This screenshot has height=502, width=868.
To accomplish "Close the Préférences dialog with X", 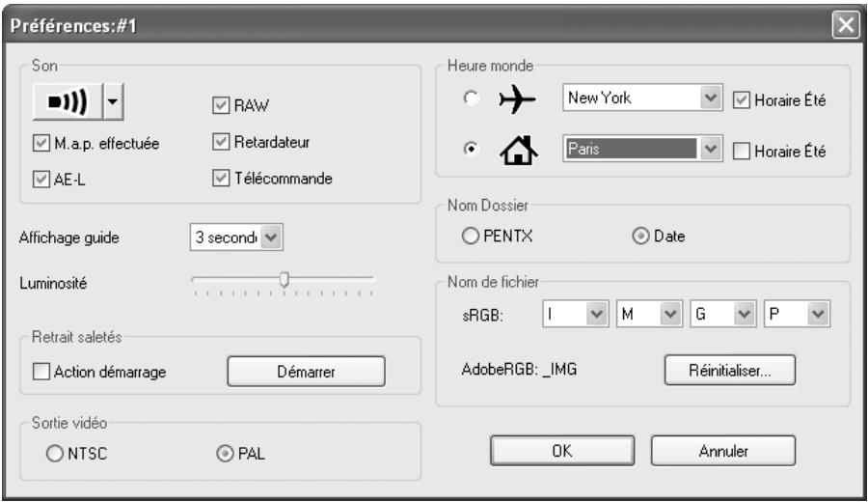I will (x=846, y=25).
